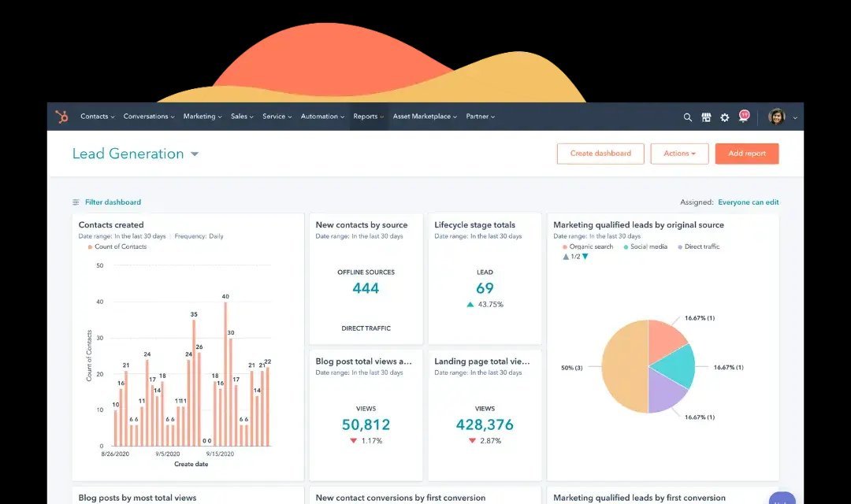Viewport: 851px width, 504px height.
Task: Click the 8/26/2020 axis date
Action: [x=115, y=454]
